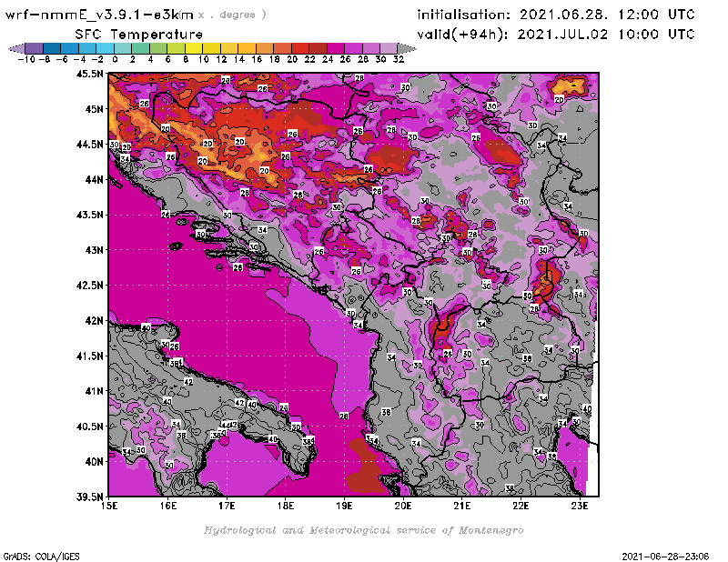Image resolution: width=728 pixels, height=562 pixels.
Task: Click the legend value 0
Action: tap(115, 59)
